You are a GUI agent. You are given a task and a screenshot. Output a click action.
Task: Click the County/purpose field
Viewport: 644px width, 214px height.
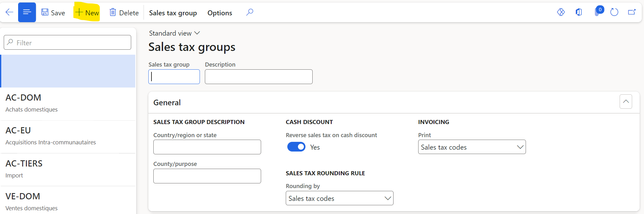(x=207, y=176)
